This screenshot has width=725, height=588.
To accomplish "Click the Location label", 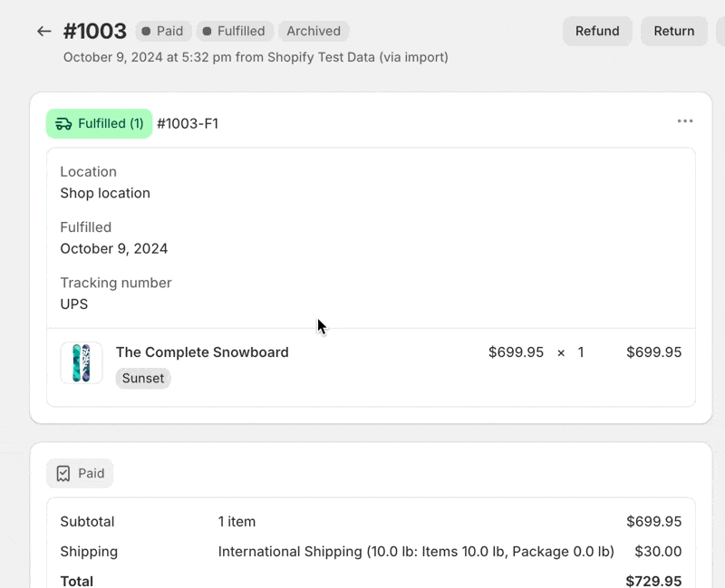I will point(88,172).
